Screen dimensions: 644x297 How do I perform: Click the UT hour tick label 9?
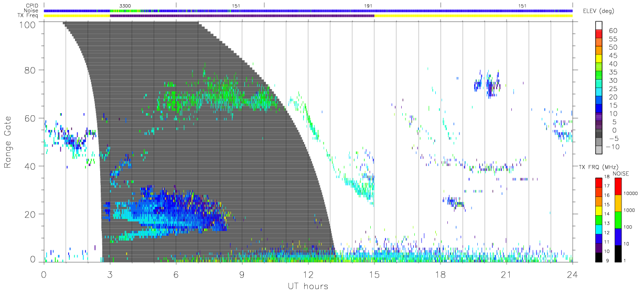[x=242, y=274]
